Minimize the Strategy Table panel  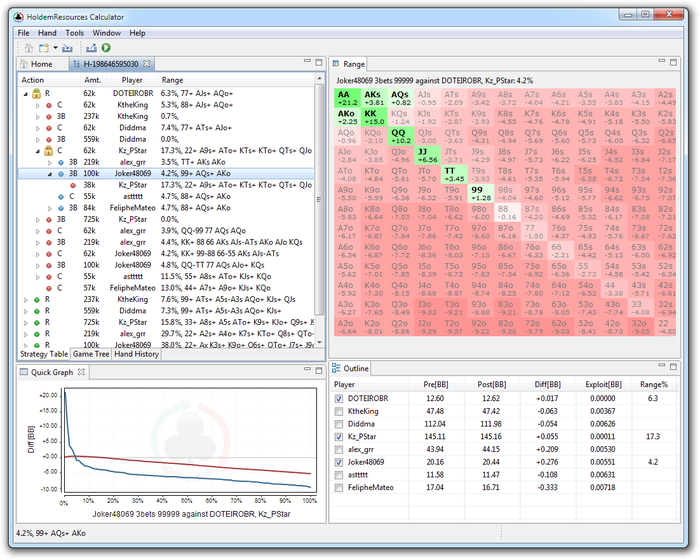tap(307, 62)
